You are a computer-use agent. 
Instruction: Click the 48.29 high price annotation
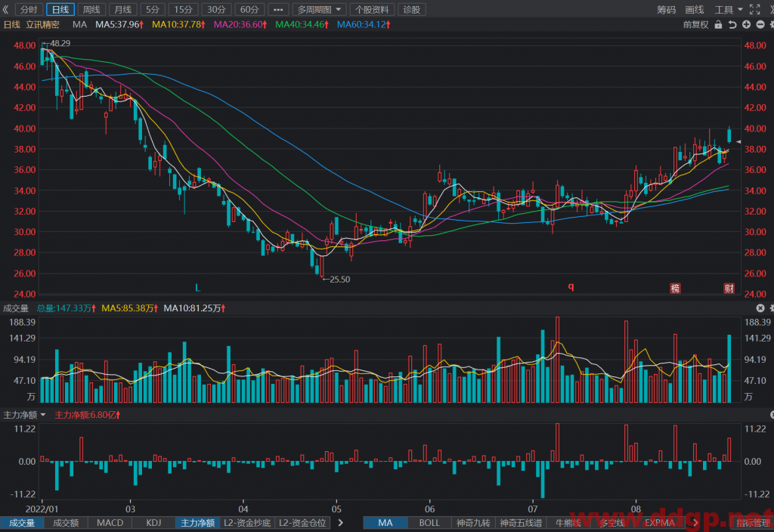[60, 43]
